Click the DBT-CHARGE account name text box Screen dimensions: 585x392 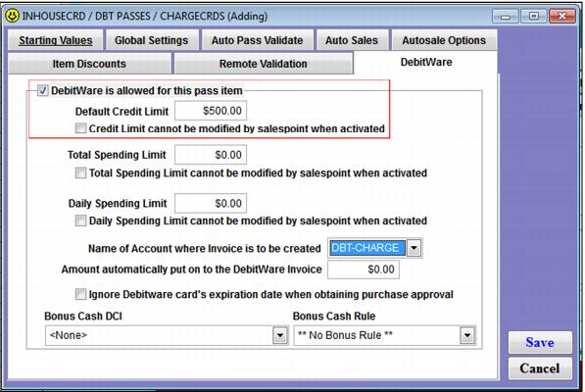pyautogui.click(x=367, y=248)
